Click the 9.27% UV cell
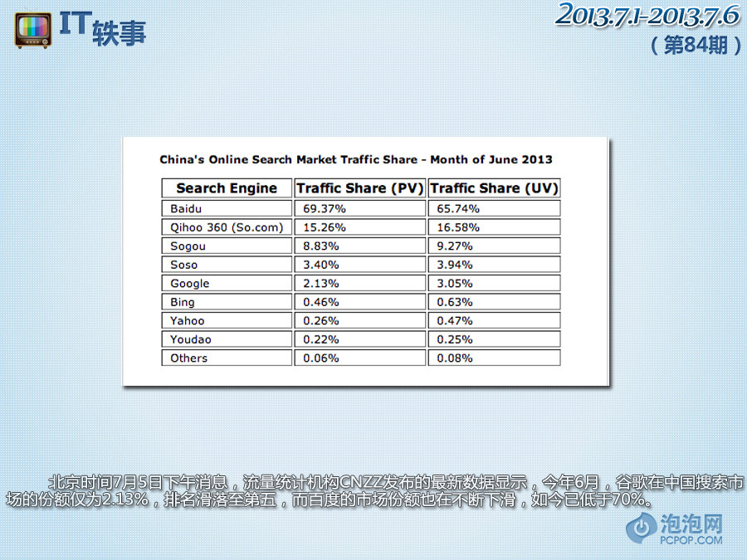The width and height of the screenshot is (747, 560). pyautogui.click(x=494, y=246)
